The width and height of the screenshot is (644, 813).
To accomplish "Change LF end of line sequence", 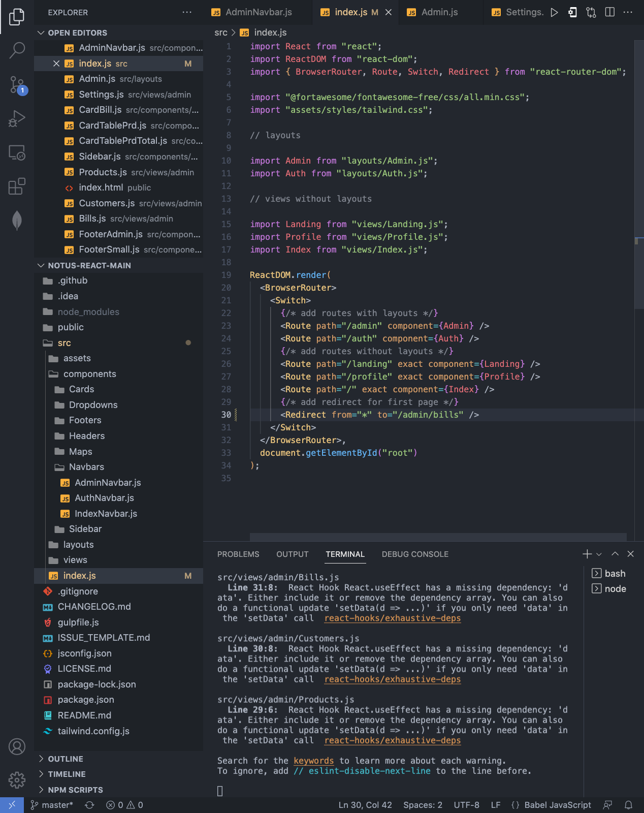I will click(x=496, y=805).
